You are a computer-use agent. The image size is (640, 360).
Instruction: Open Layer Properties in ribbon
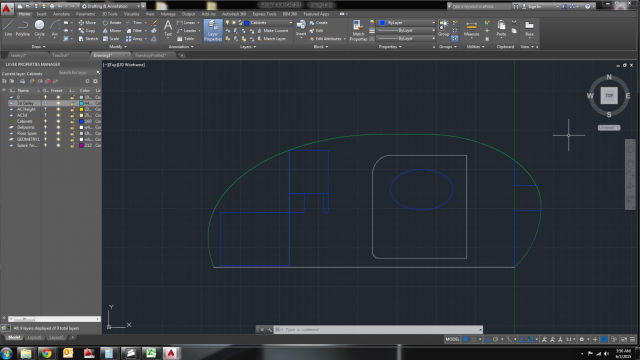point(213,30)
